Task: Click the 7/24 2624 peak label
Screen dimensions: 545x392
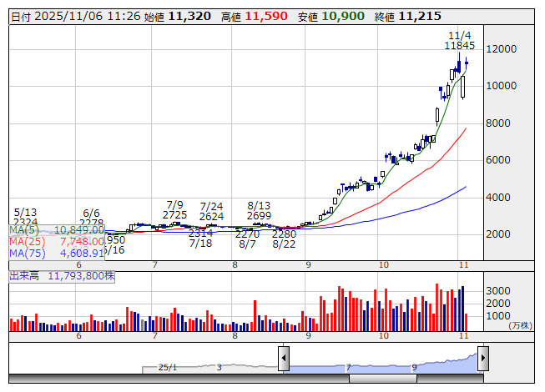Action: coord(211,212)
